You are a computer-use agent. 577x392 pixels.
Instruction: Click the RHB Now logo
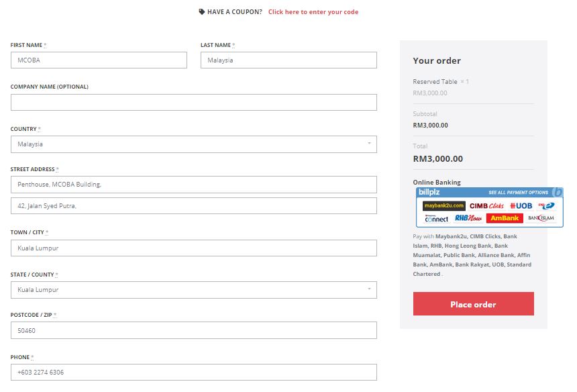tap(468, 218)
